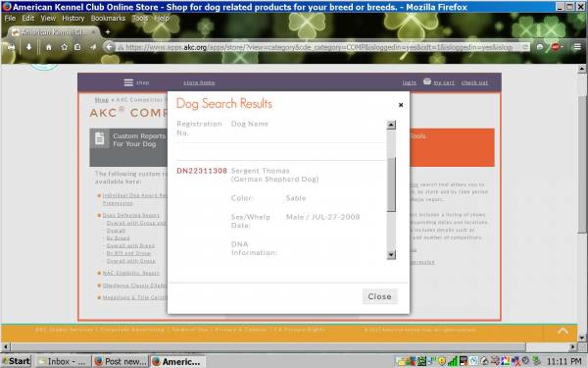Go to the home page icon

[49, 47]
